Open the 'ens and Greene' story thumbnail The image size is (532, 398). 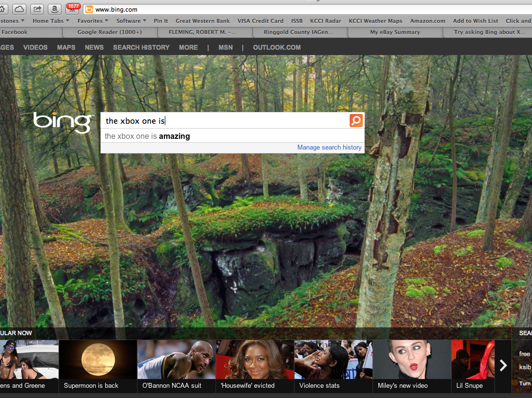[29, 366]
